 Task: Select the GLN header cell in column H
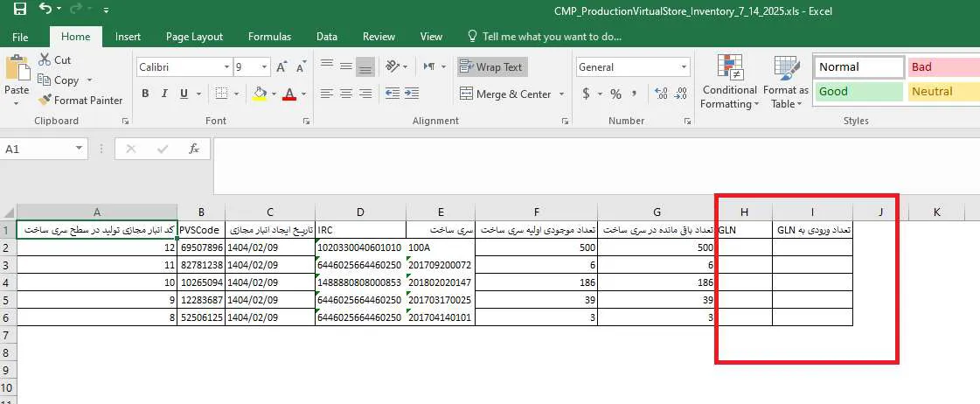coord(743,230)
